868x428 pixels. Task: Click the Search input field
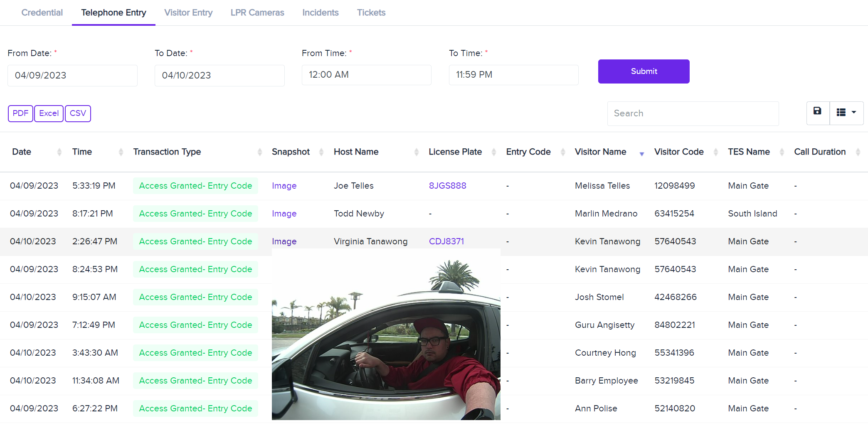tap(693, 113)
